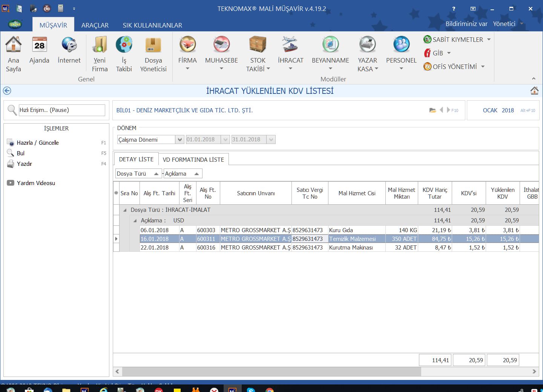Open İş Takibi from ribbon
This screenshot has height=392, width=543.
coord(124,45)
